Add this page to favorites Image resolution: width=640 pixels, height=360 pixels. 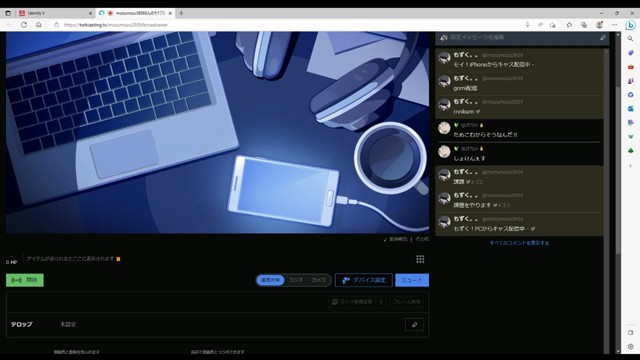(553, 25)
